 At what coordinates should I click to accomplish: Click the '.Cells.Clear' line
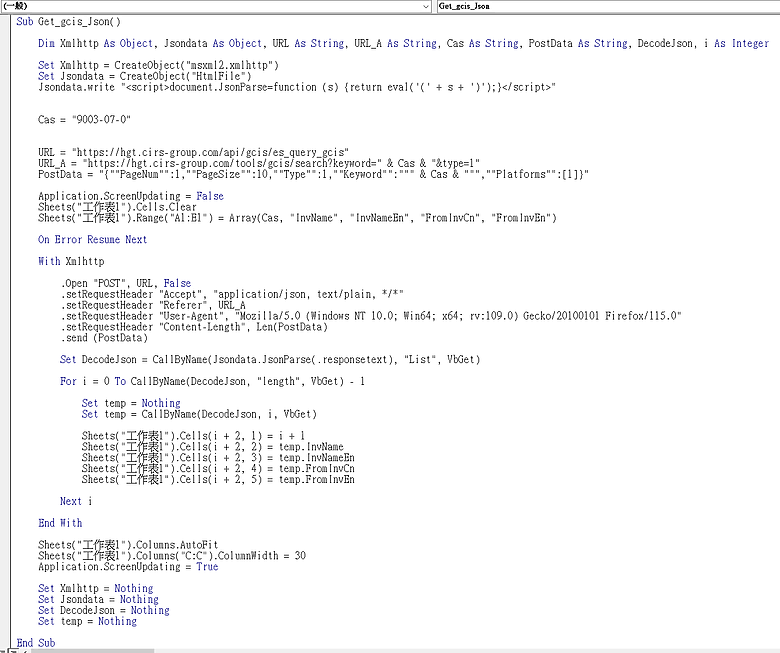117,207
